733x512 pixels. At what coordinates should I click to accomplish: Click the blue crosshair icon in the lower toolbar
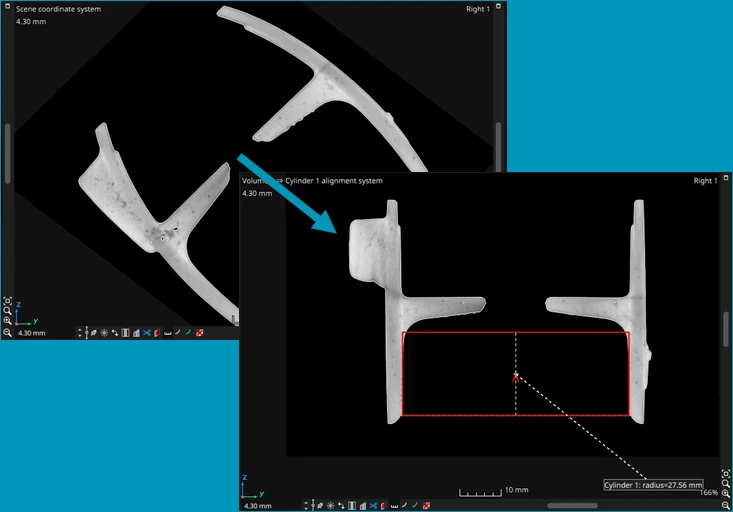point(371,506)
